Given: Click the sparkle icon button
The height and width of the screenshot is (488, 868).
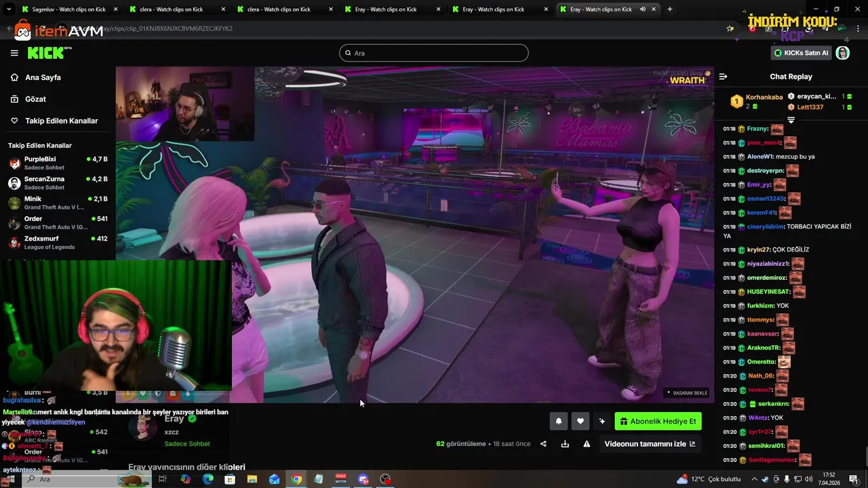Looking at the screenshot, I should [601, 421].
